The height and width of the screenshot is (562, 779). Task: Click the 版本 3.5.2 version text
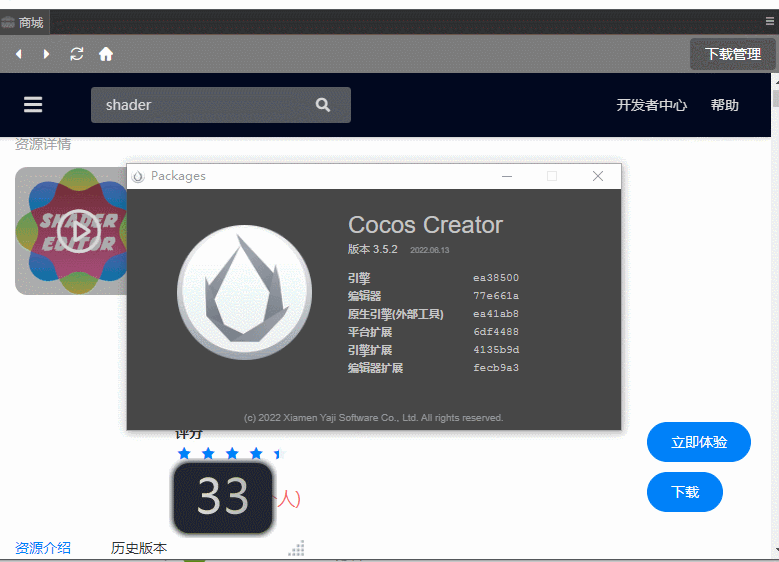tap(373, 249)
